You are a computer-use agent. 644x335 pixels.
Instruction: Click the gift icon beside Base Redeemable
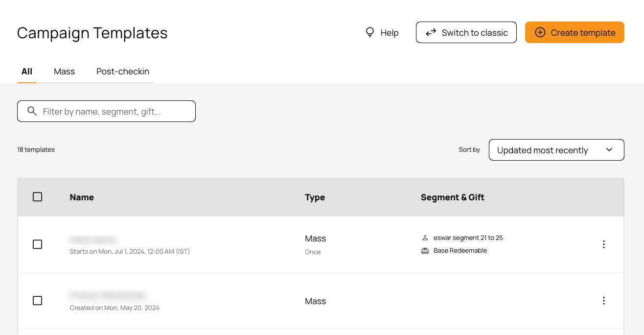(425, 251)
